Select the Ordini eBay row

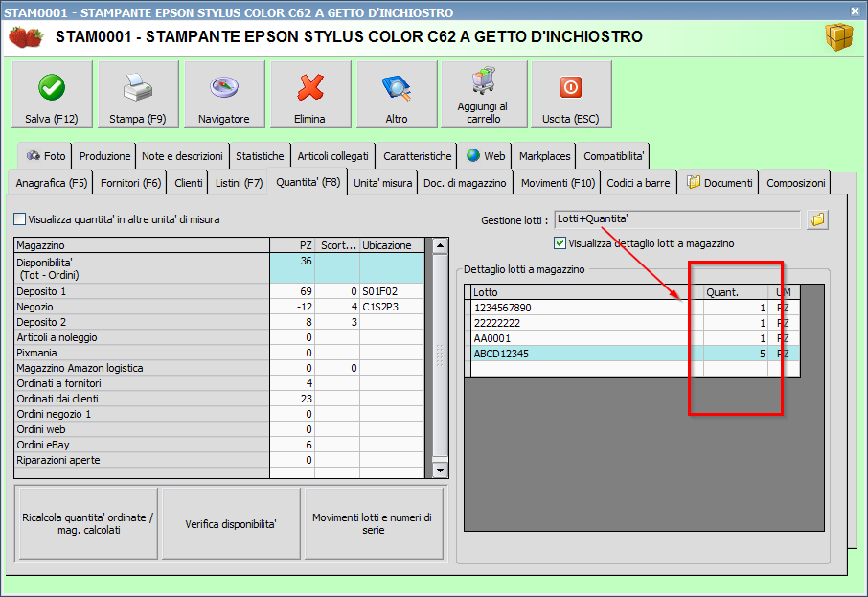[x=219, y=445]
